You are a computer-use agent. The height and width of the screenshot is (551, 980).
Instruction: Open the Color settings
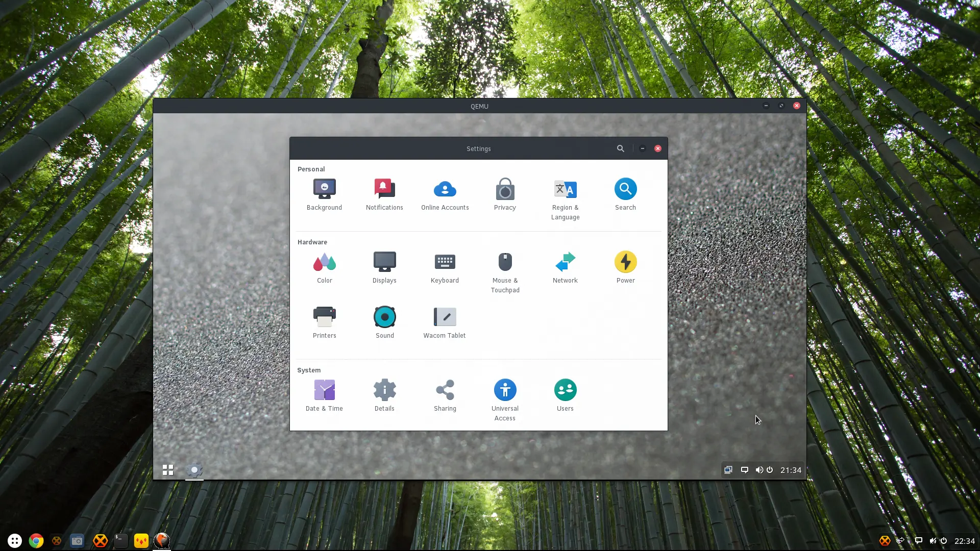[x=324, y=268]
